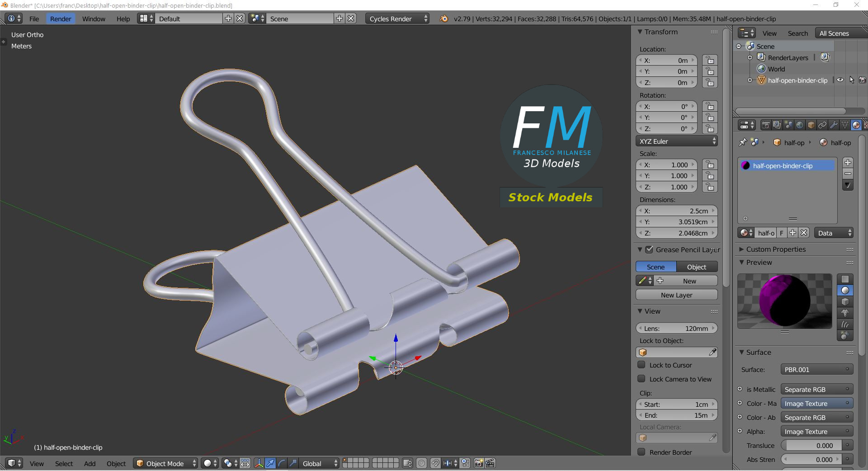This screenshot has height=471, width=868.
Task: Open the Modifiers tab (wrench icon)
Action: click(x=834, y=125)
